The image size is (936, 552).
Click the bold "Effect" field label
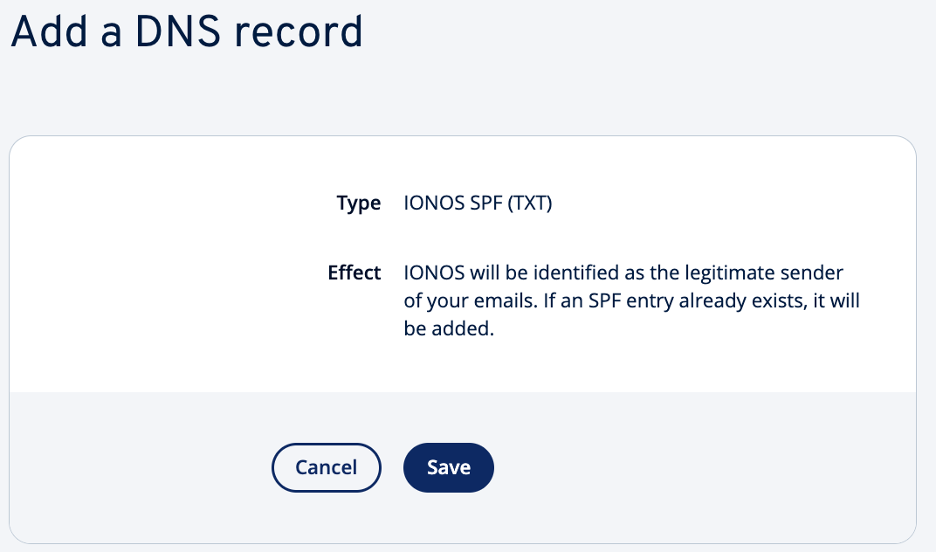point(354,273)
